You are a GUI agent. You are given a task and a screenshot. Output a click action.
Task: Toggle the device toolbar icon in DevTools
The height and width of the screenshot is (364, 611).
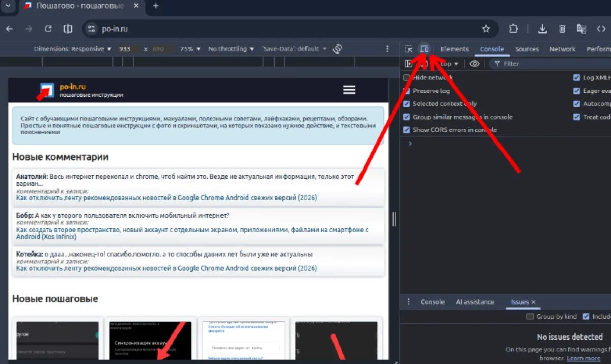[424, 49]
